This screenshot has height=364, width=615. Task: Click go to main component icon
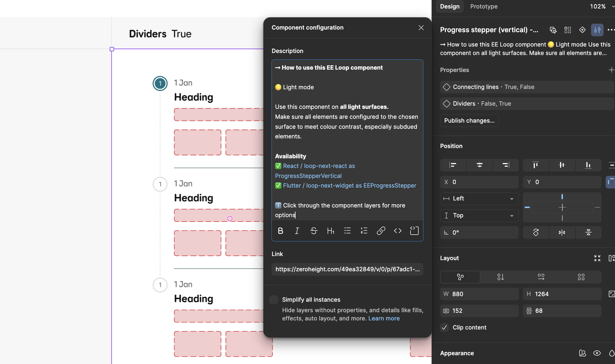pos(553,30)
